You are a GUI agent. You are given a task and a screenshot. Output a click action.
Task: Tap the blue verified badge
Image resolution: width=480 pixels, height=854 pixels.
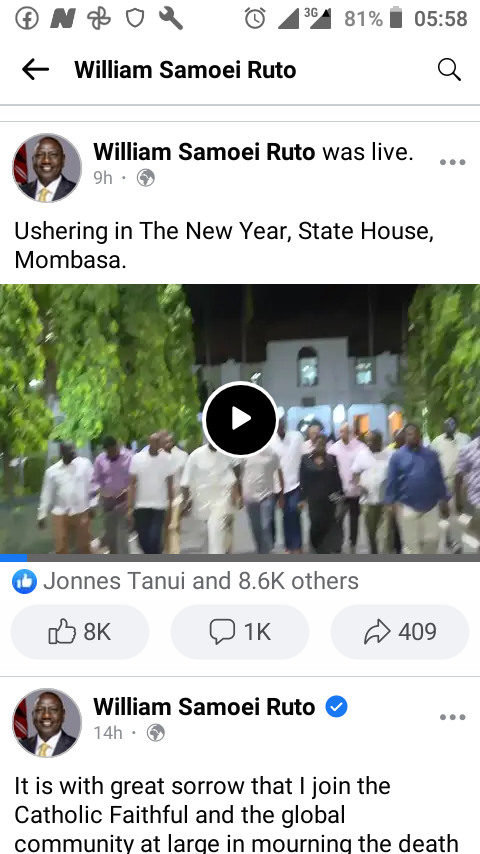point(337,707)
